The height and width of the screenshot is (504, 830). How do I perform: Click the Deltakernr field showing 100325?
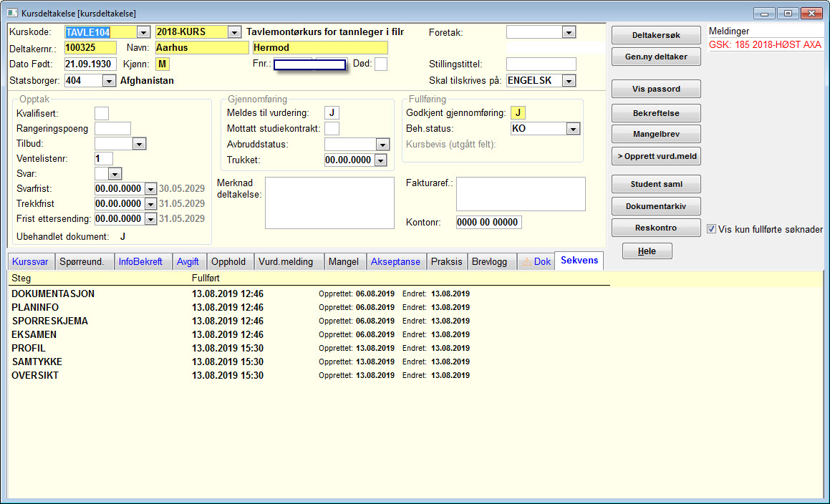(90, 48)
